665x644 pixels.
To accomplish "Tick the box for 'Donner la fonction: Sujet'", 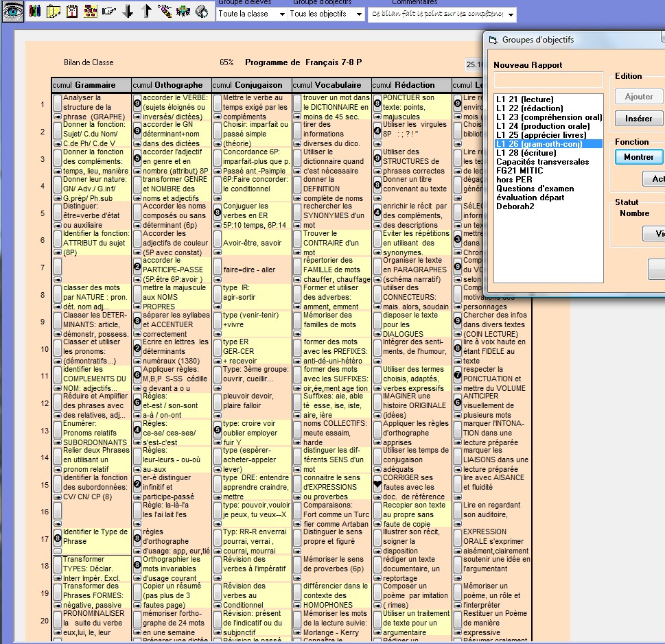I will (x=58, y=130).
